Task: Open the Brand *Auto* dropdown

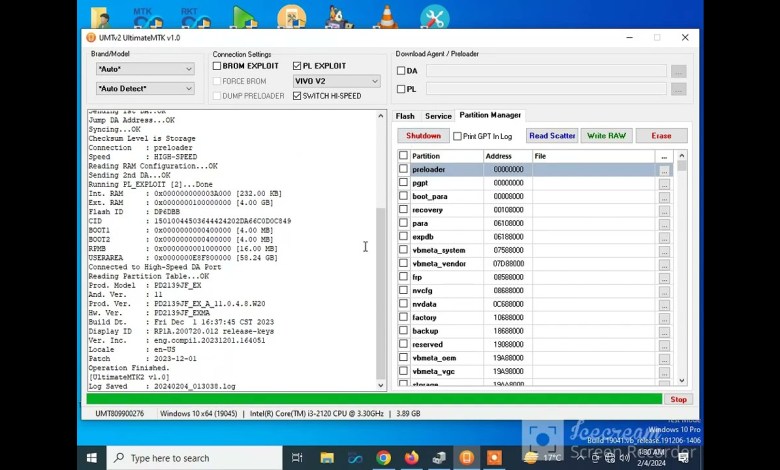Action: point(144,69)
